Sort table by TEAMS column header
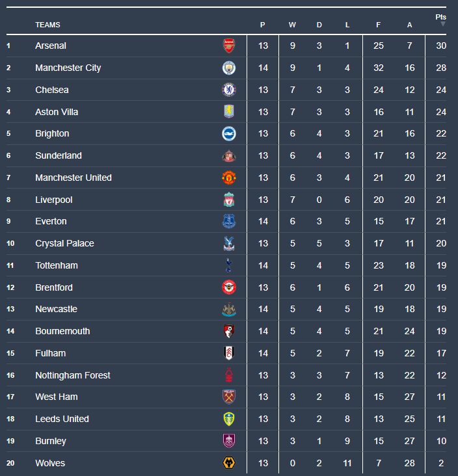The image size is (458, 476). tap(47, 25)
